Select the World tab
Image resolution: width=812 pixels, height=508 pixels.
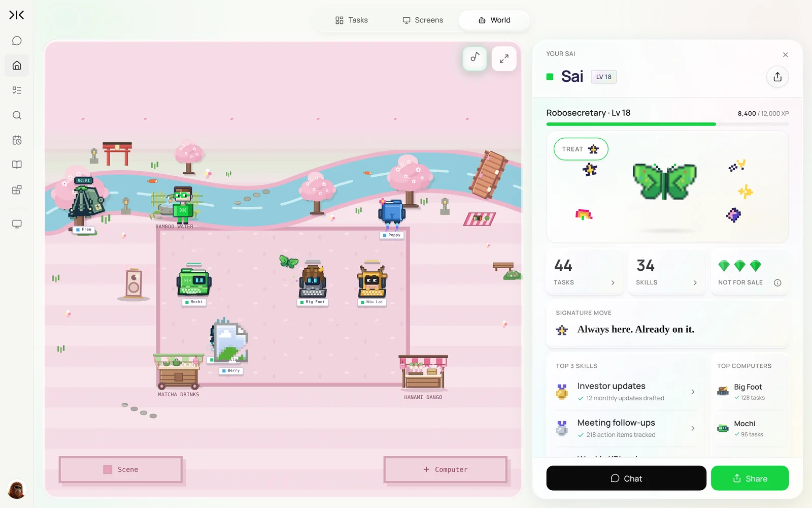494,20
